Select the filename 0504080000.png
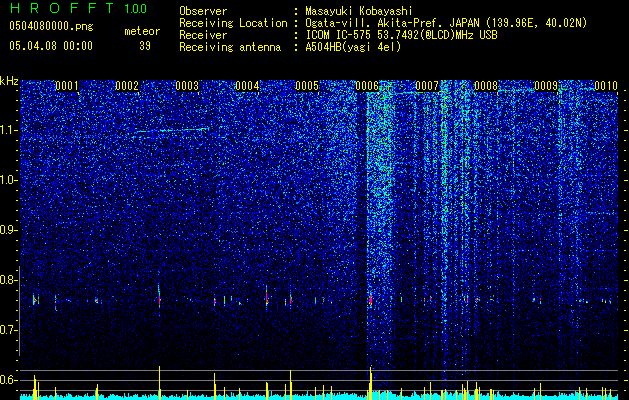Image resolution: width=629 pixels, height=400 pixels. click(x=51, y=27)
